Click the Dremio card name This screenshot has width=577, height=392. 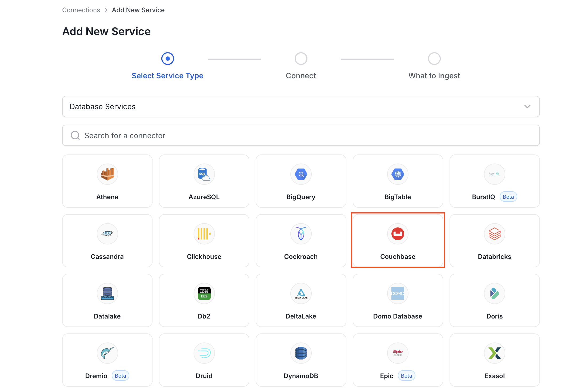pos(96,376)
